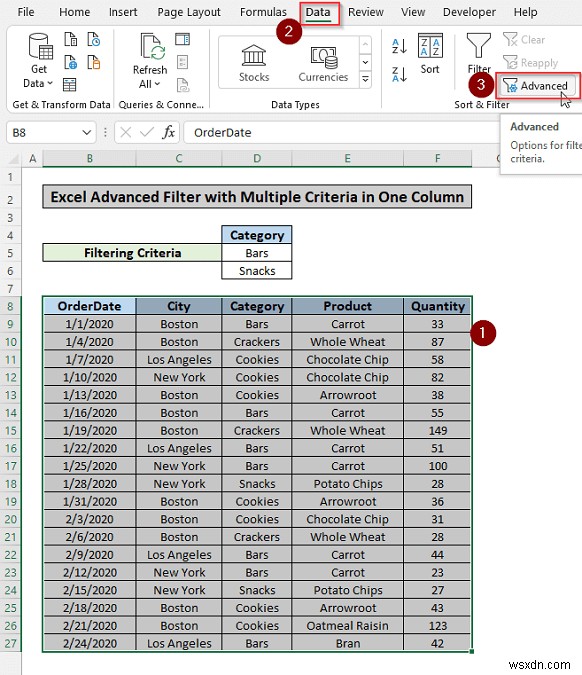Open the Help tab
Image resolution: width=582 pixels, height=675 pixels.
[525, 12]
